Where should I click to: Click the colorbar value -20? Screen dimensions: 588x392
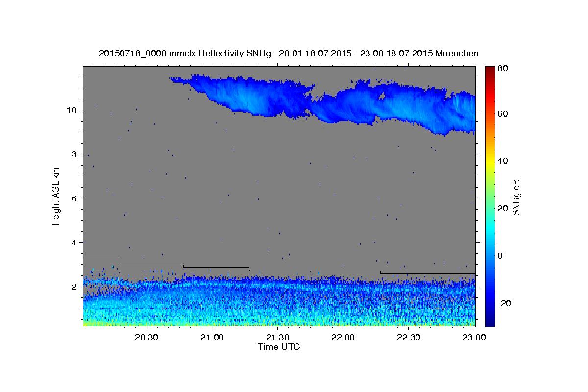504,303
